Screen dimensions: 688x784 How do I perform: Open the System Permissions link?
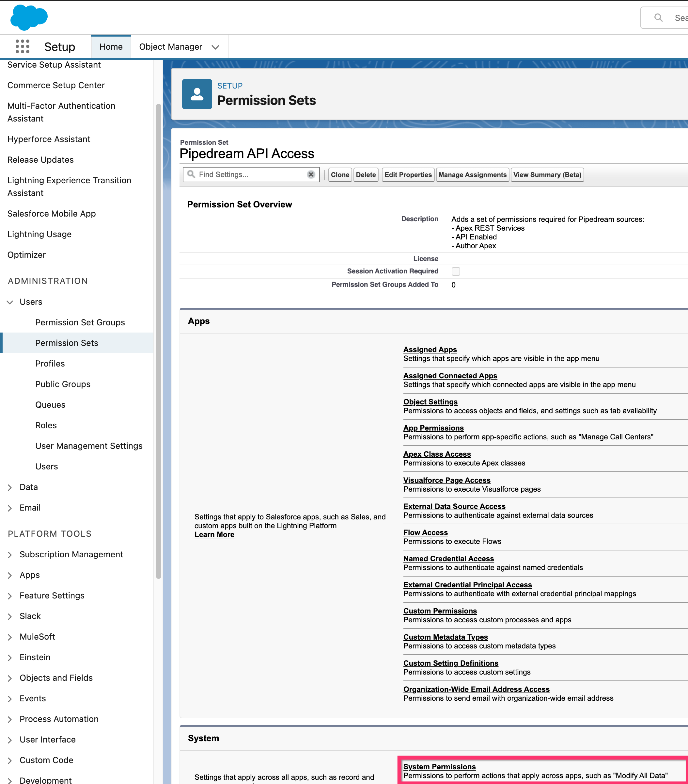(439, 767)
